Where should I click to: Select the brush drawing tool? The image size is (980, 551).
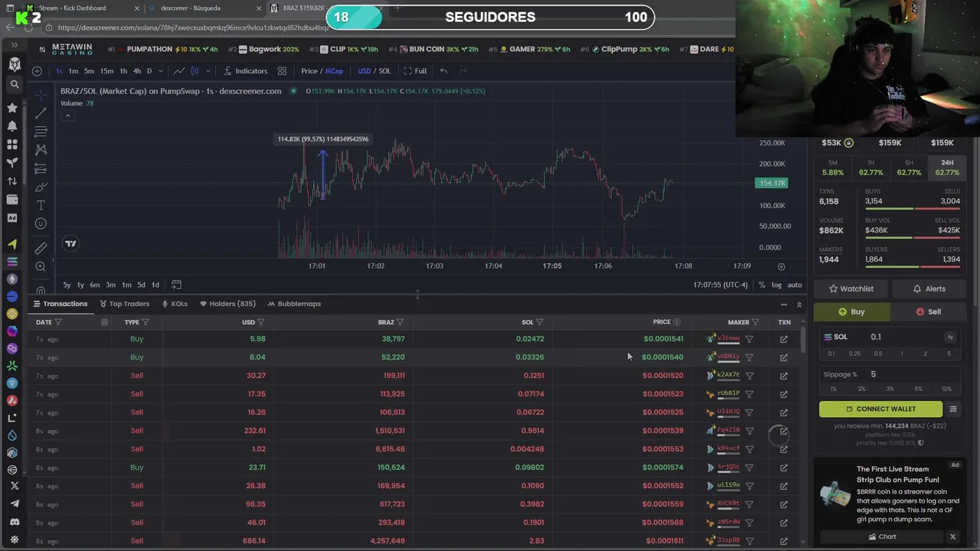click(41, 187)
